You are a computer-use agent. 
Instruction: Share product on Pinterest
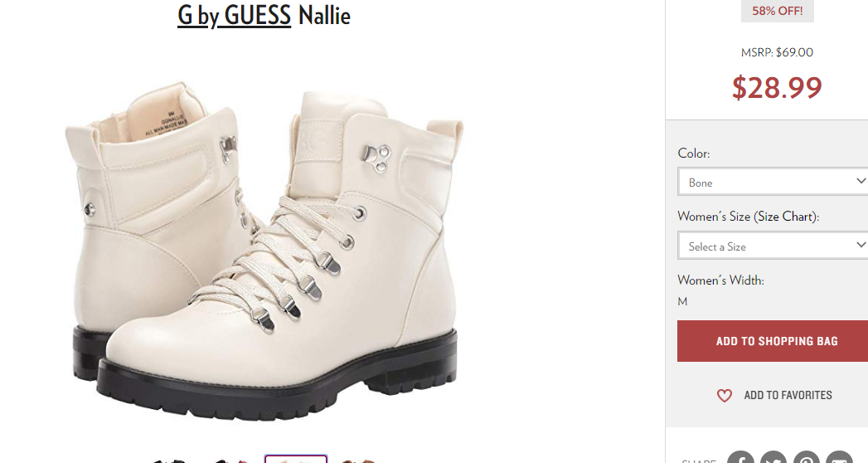(x=807, y=459)
